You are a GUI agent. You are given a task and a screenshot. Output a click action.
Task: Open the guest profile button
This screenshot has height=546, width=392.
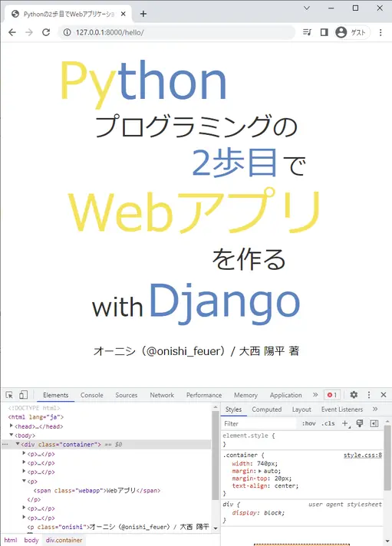(351, 32)
